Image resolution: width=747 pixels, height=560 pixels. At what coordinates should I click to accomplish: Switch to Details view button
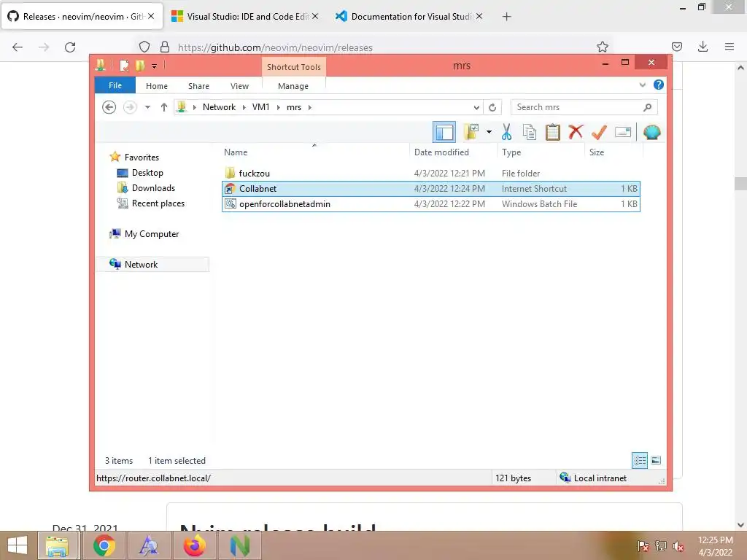pyautogui.click(x=639, y=460)
